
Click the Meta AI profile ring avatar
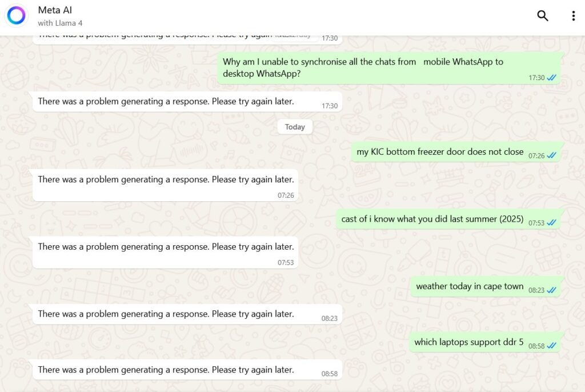17,15
